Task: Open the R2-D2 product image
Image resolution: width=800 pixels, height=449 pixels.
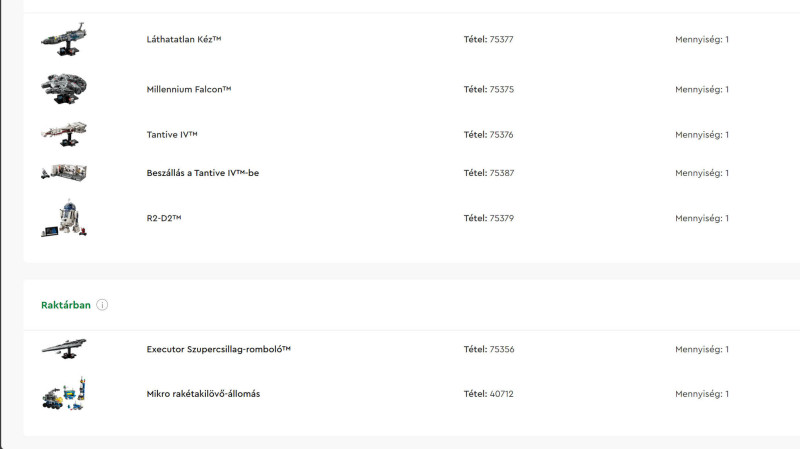Action: (64, 218)
